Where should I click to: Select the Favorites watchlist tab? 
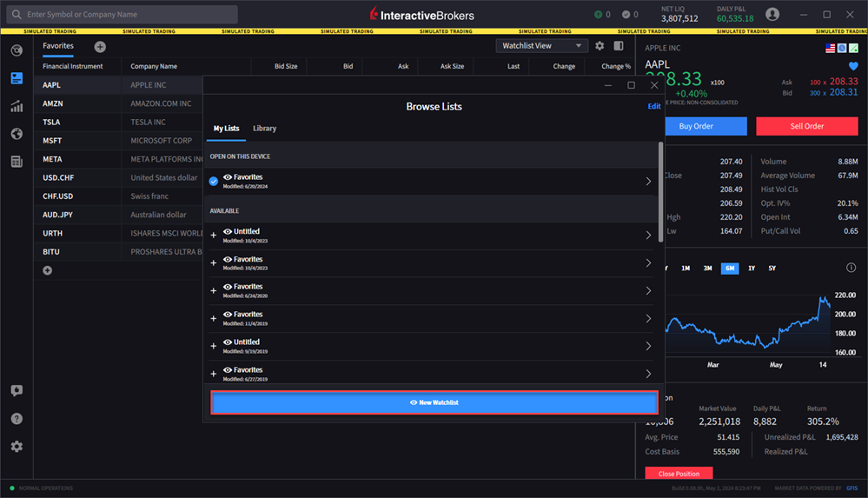(58, 46)
